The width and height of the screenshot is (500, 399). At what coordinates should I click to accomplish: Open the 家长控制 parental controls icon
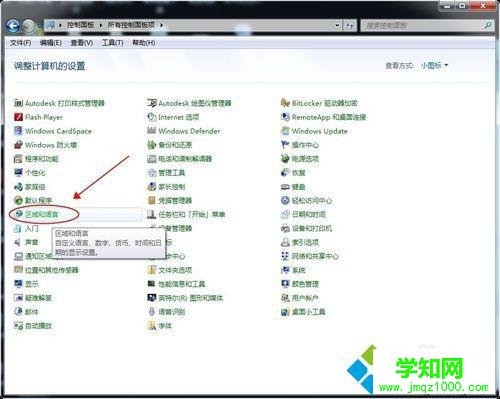point(152,187)
